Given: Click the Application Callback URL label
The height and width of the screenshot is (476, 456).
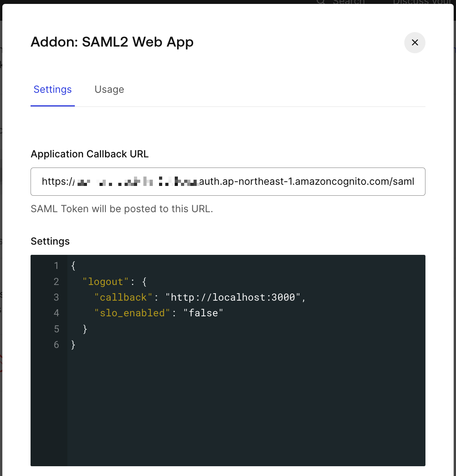Looking at the screenshot, I should [x=89, y=154].
